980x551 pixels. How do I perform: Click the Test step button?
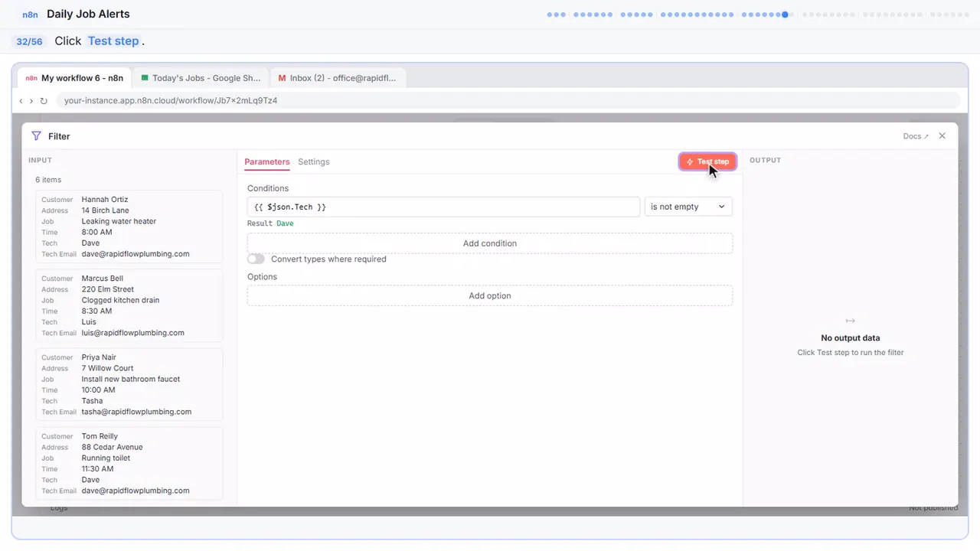707,161
